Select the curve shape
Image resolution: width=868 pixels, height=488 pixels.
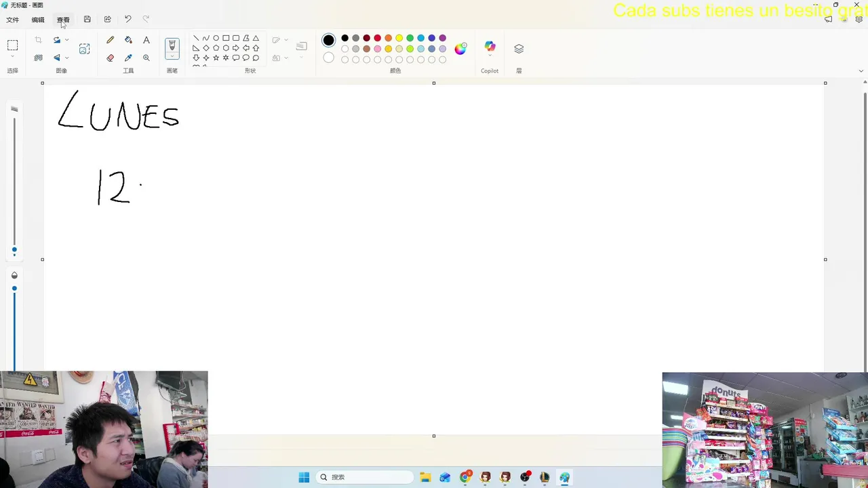tap(206, 38)
